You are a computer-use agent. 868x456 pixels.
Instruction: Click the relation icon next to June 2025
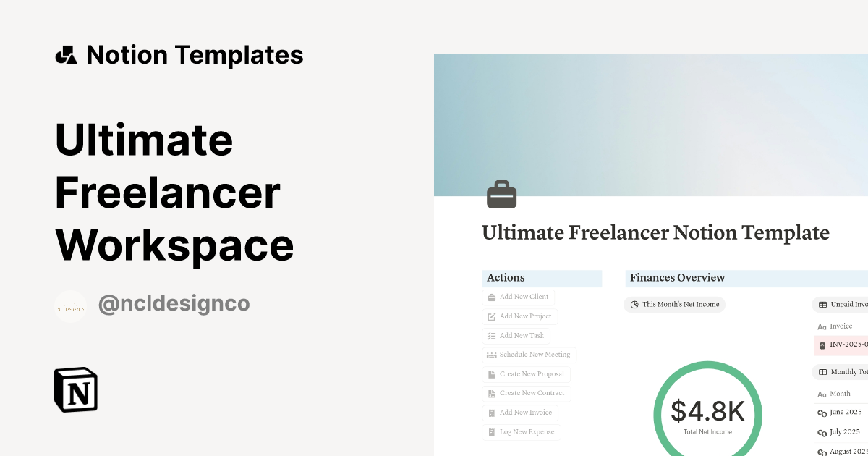pyautogui.click(x=822, y=412)
